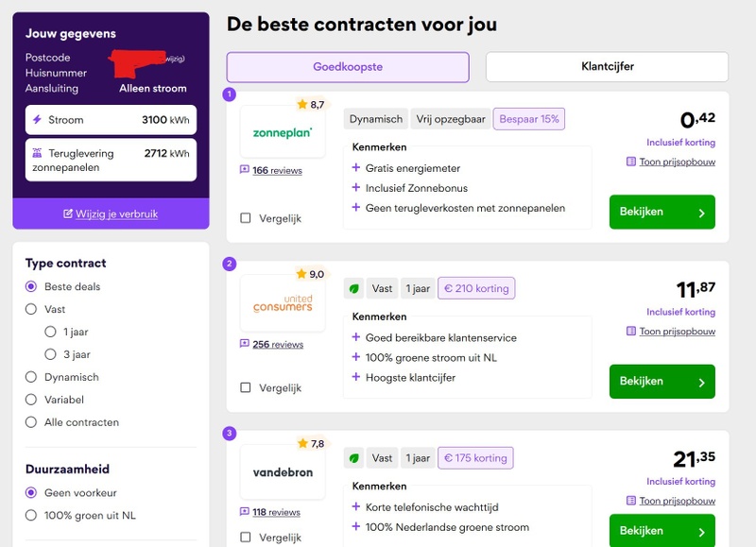
Task: Tick Vergelijk checkbox for United Consumers
Action: pyautogui.click(x=246, y=387)
